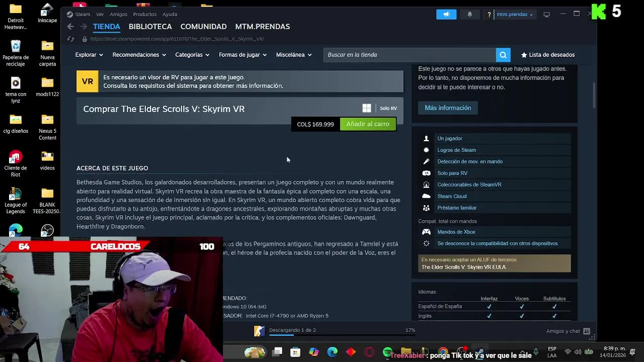Image resolution: width=644 pixels, height=362 pixels.
Task: Click the COL$ 169.999 price label
Action: [315, 124]
